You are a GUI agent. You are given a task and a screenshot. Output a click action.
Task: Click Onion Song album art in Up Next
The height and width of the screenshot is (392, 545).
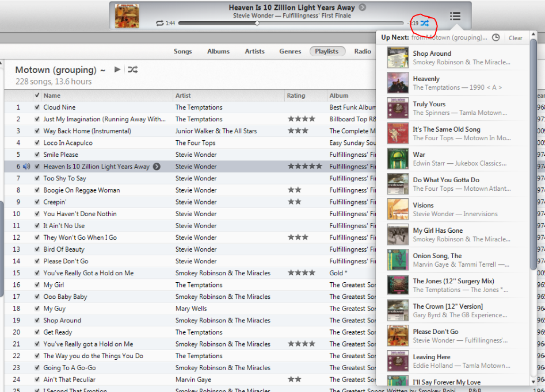[x=398, y=260]
